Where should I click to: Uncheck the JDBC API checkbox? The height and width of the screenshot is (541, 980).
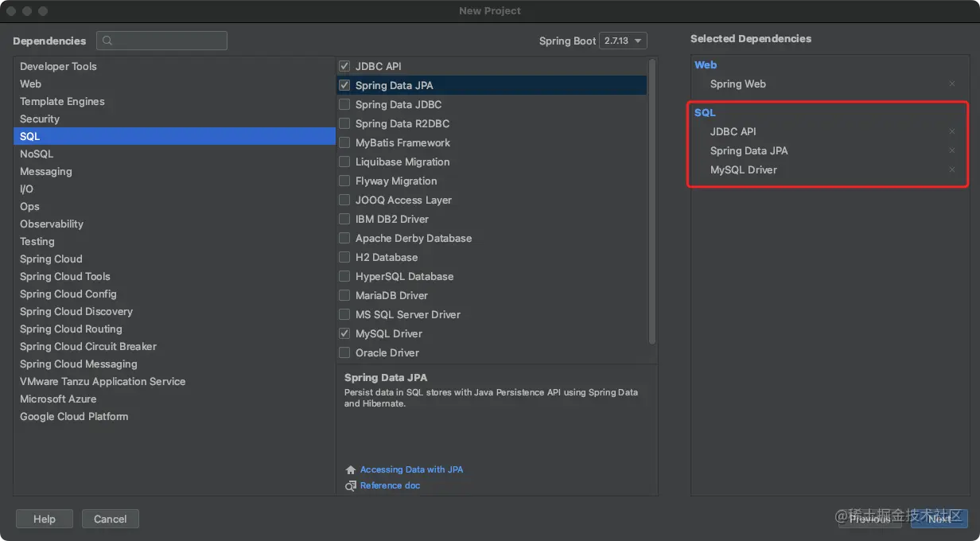click(x=344, y=67)
